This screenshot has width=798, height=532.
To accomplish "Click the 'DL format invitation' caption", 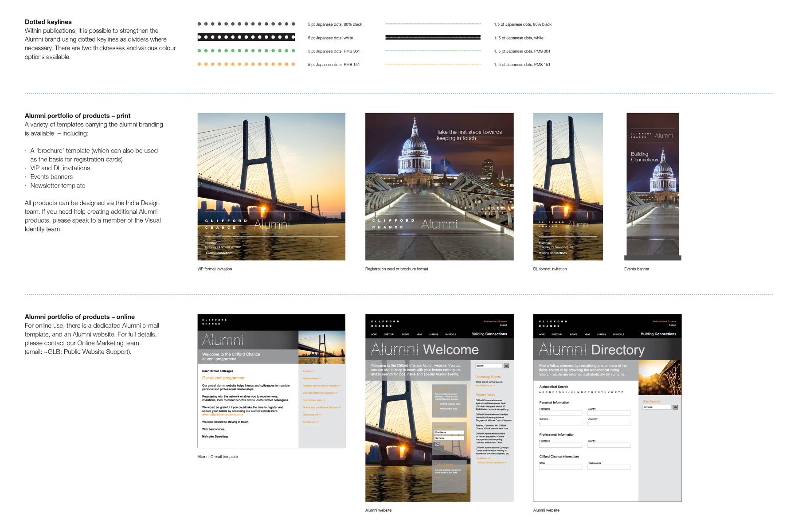I will [x=550, y=269].
